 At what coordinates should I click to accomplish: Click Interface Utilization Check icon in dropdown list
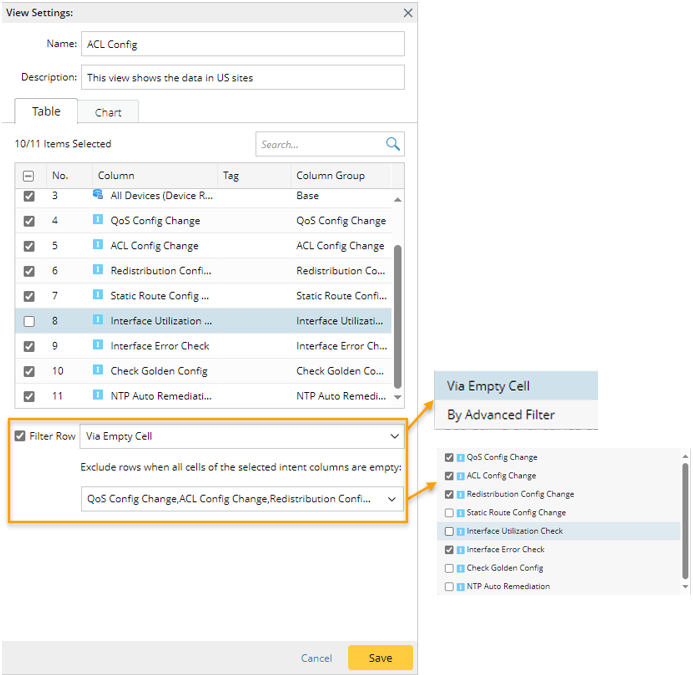pos(461,531)
